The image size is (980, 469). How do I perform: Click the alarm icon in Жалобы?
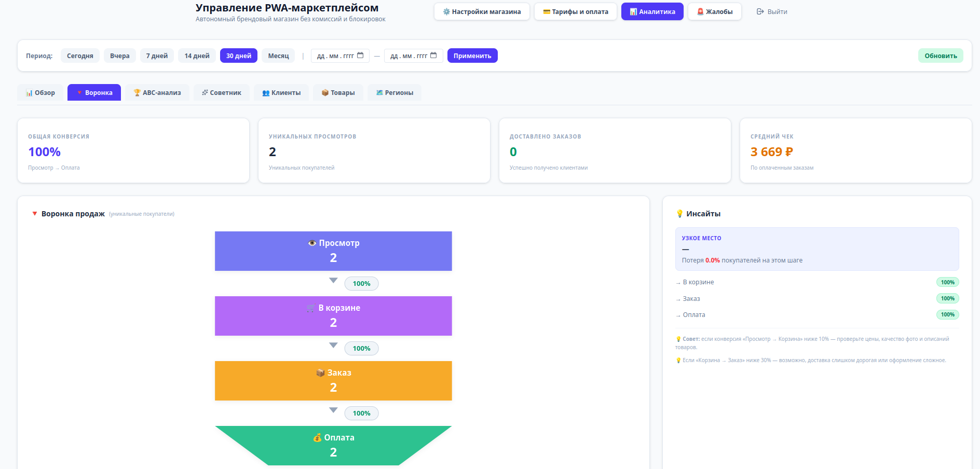[x=700, y=11]
